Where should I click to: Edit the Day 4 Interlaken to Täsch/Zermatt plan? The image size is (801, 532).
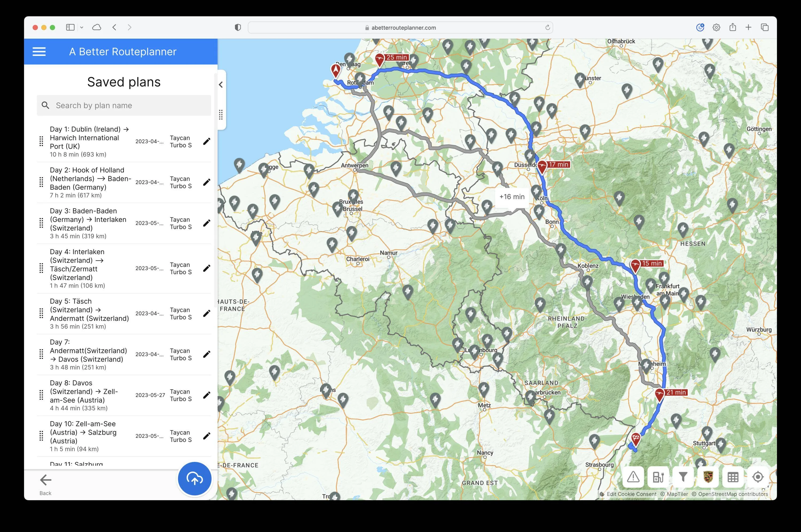click(x=206, y=268)
